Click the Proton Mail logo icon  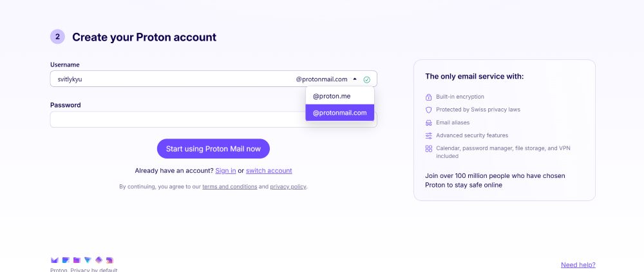(x=54, y=260)
